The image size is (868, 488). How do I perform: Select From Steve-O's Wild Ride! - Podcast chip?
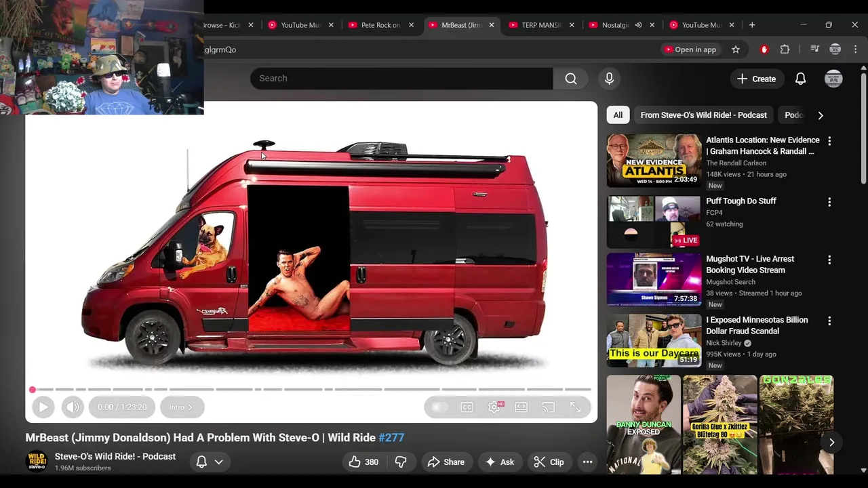(x=704, y=115)
